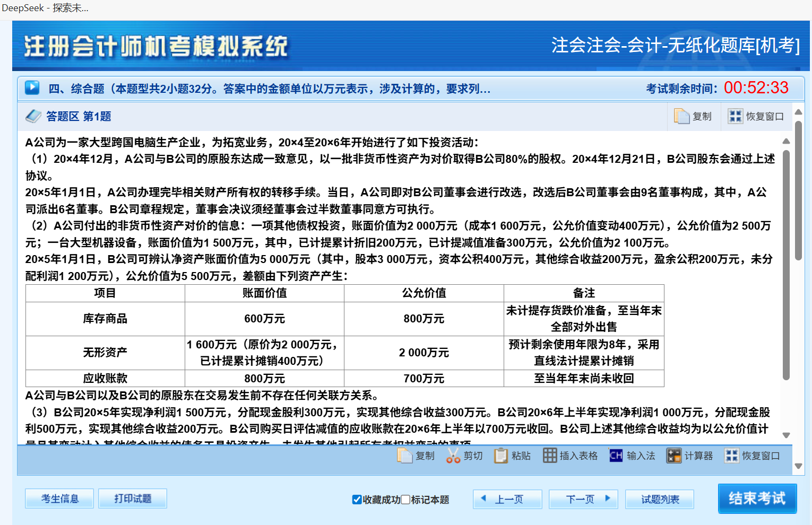This screenshot has width=812, height=525.
Task: Click the outer page scrollbar thumb
Action: 798,191
